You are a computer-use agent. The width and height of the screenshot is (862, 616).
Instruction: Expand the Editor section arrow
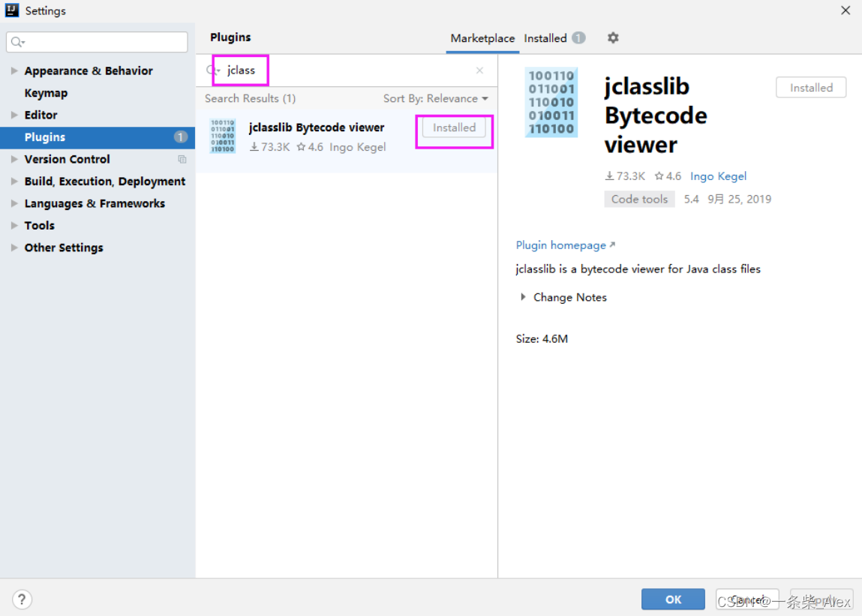[x=14, y=114]
